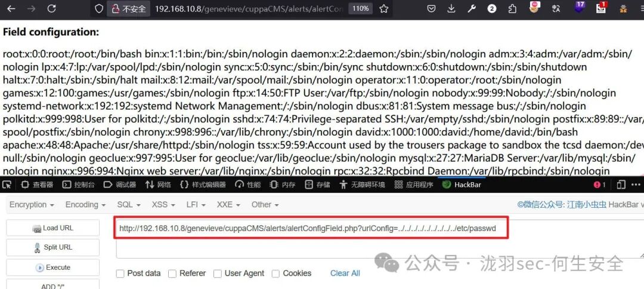Open the 110% zoom level indicator

(x=360, y=8)
